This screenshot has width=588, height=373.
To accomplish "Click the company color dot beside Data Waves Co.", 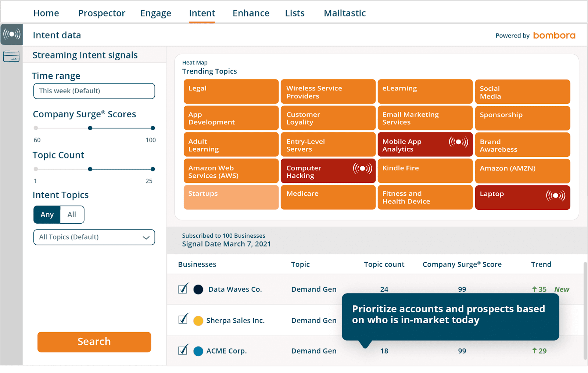I will click(x=198, y=289).
